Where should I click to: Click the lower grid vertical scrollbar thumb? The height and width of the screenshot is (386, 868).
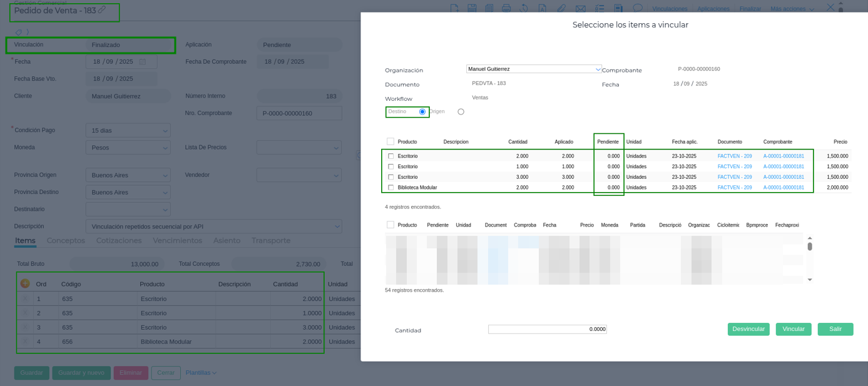point(810,246)
